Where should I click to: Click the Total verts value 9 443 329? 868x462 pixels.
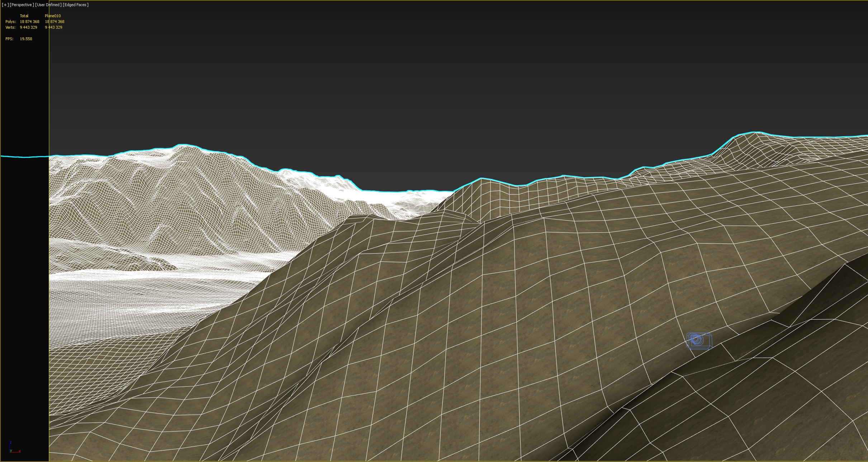tap(28, 27)
